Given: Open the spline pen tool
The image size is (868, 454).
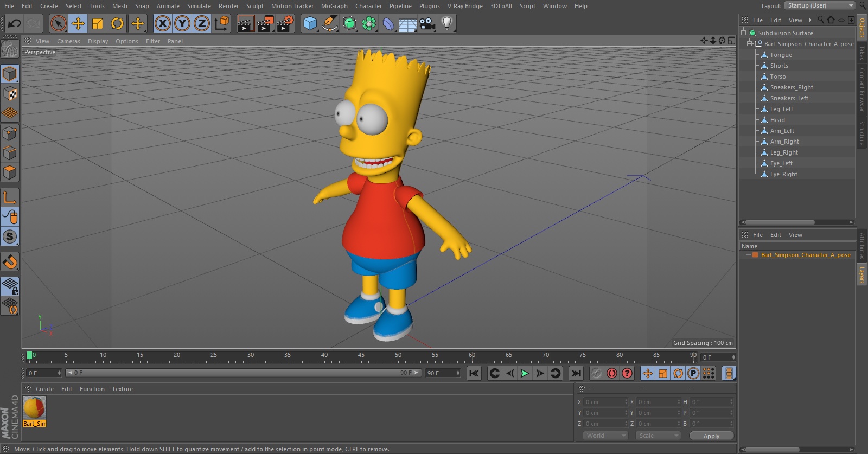Looking at the screenshot, I should [x=329, y=23].
